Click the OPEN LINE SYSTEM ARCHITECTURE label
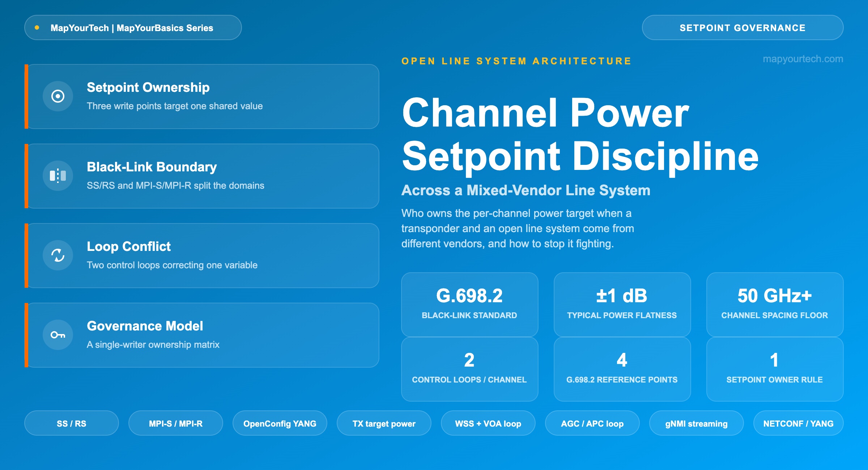 [x=516, y=61]
